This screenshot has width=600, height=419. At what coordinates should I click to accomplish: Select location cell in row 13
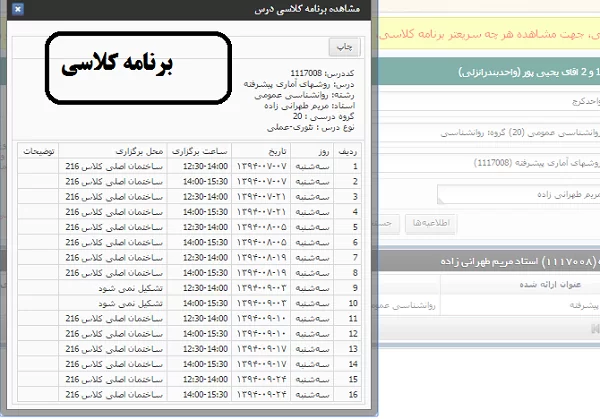point(113,349)
